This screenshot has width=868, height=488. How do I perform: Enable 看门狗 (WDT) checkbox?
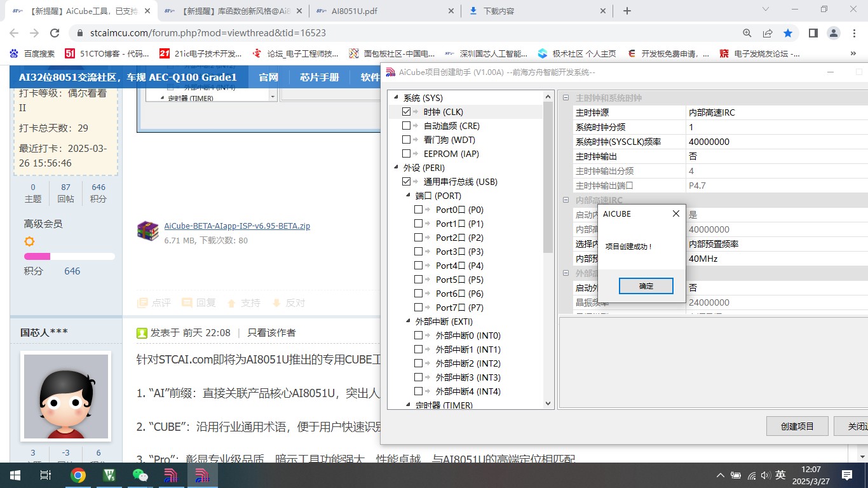(x=407, y=140)
